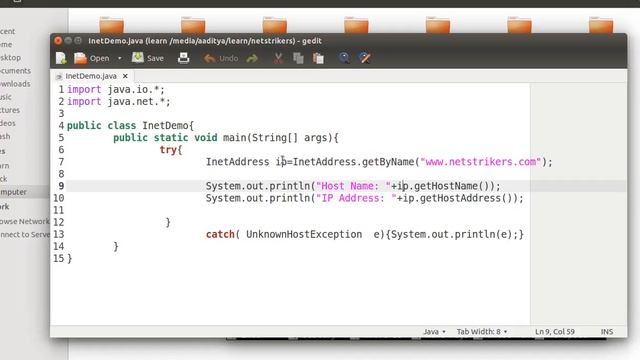Select the InetDemo.java tab

91,76
